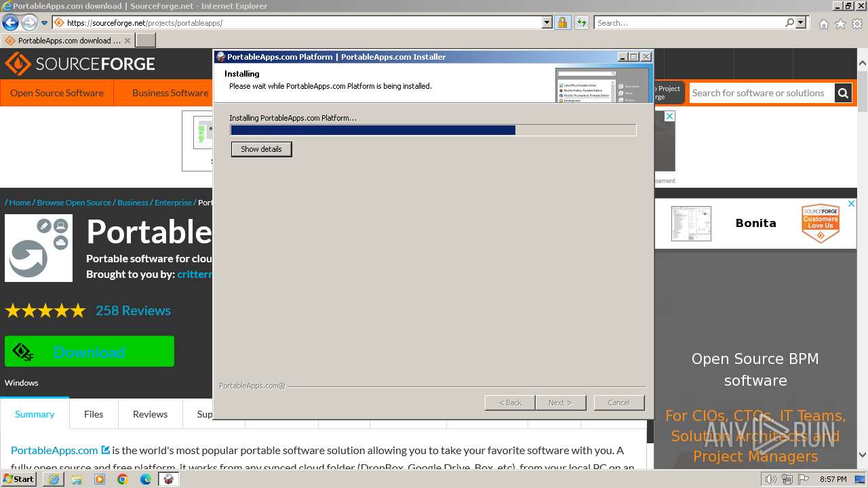Click the Bonita advertisement banner

pos(755,223)
